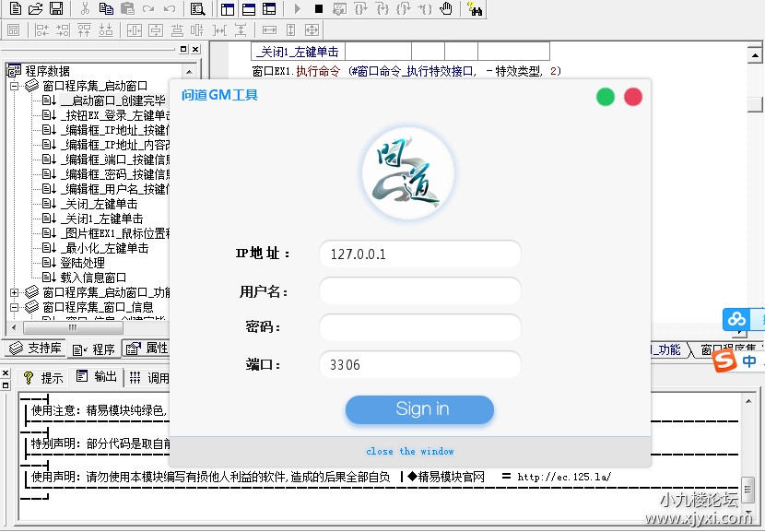Expand the 窗口程序集_启动窗口_功能 tree node
This screenshot has height=532, width=765.
(x=15, y=292)
